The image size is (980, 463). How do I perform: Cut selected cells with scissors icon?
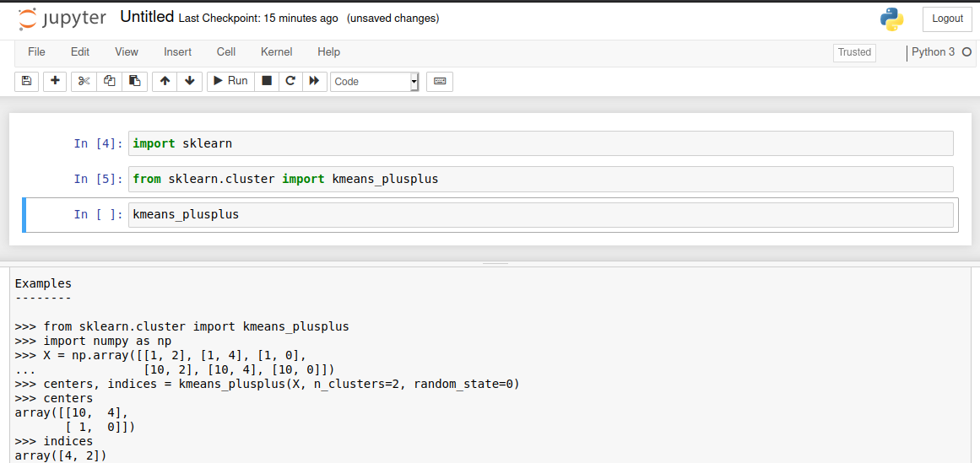84,81
